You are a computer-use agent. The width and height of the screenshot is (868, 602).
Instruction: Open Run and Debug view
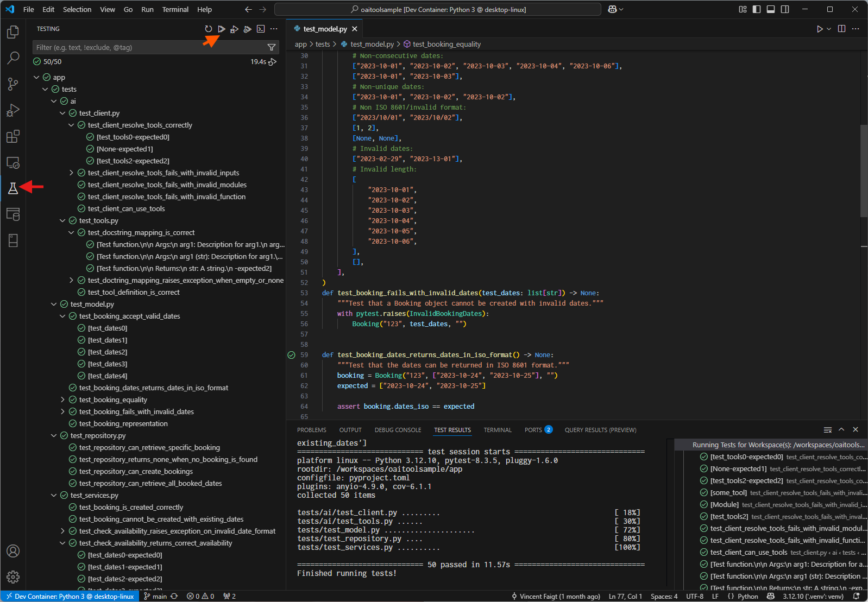pos(13,110)
